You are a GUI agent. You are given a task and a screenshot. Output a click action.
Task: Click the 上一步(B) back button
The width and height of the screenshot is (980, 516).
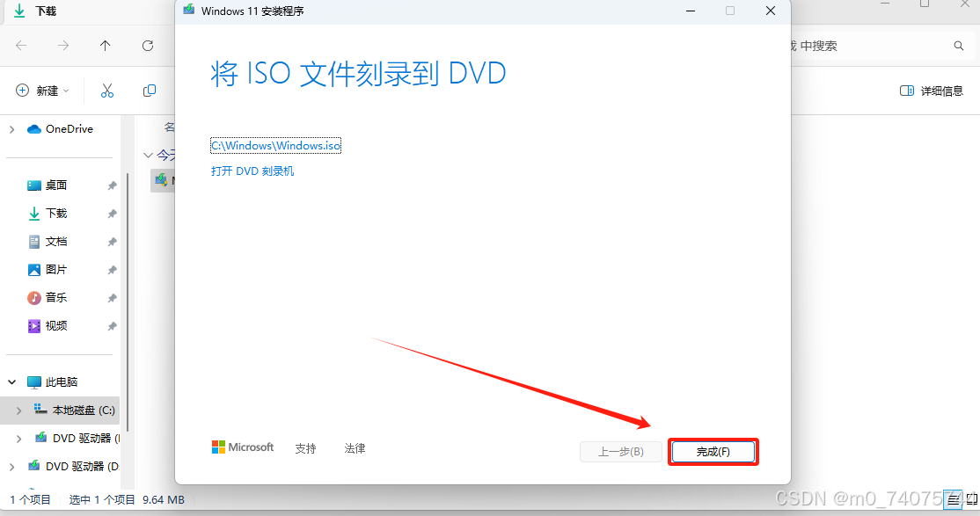pyautogui.click(x=620, y=452)
